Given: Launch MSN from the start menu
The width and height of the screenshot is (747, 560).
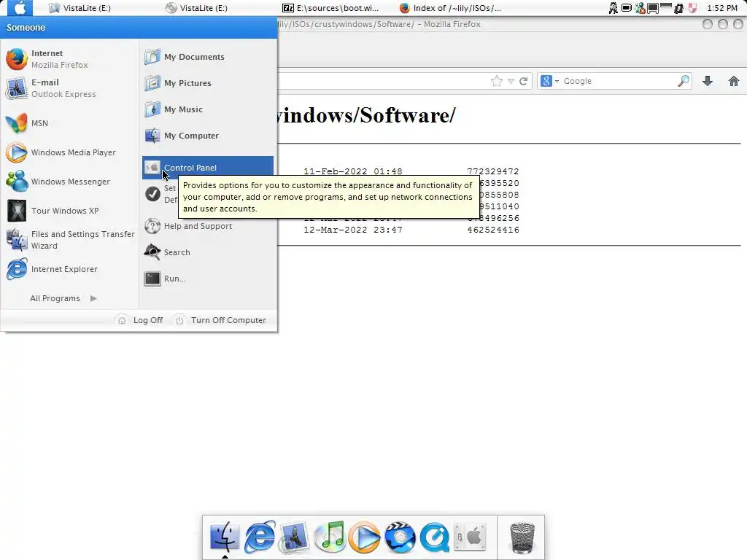Looking at the screenshot, I should [28, 123].
